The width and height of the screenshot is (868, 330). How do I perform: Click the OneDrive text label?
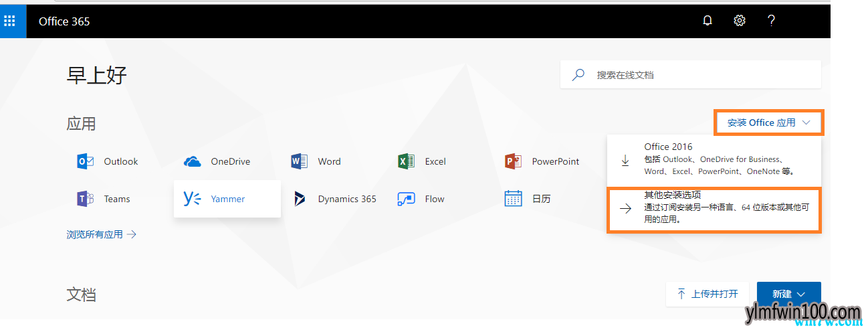point(231,161)
